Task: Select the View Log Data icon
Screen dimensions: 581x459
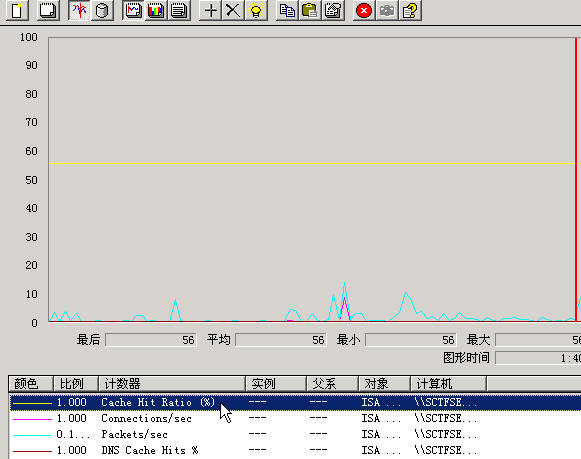Action: [102, 10]
